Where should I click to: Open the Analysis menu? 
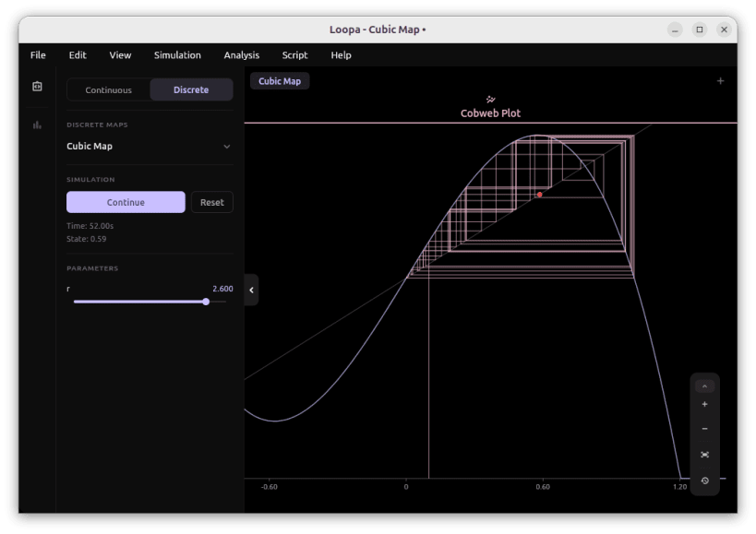coord(242,55)
